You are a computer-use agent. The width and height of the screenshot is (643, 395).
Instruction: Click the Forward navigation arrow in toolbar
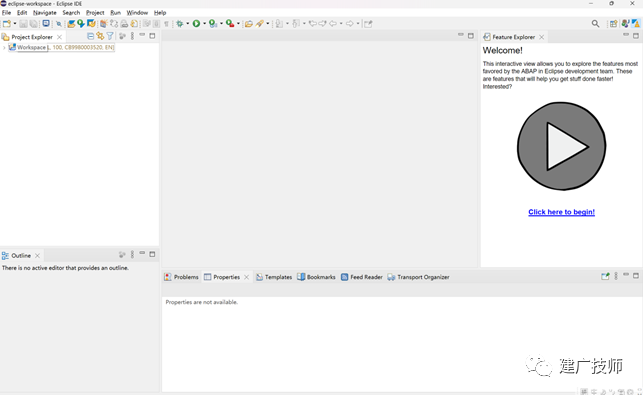pos(350,24)
